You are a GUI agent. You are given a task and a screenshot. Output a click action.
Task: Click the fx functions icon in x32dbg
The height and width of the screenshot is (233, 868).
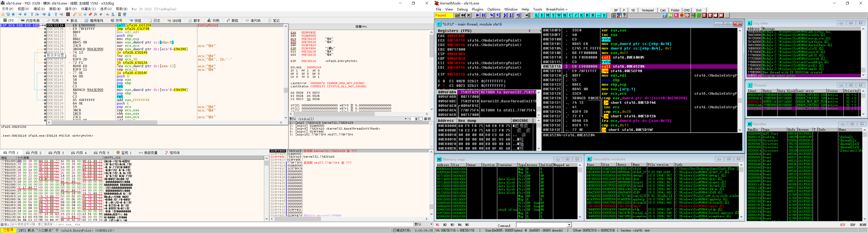(x=95, y=14)
